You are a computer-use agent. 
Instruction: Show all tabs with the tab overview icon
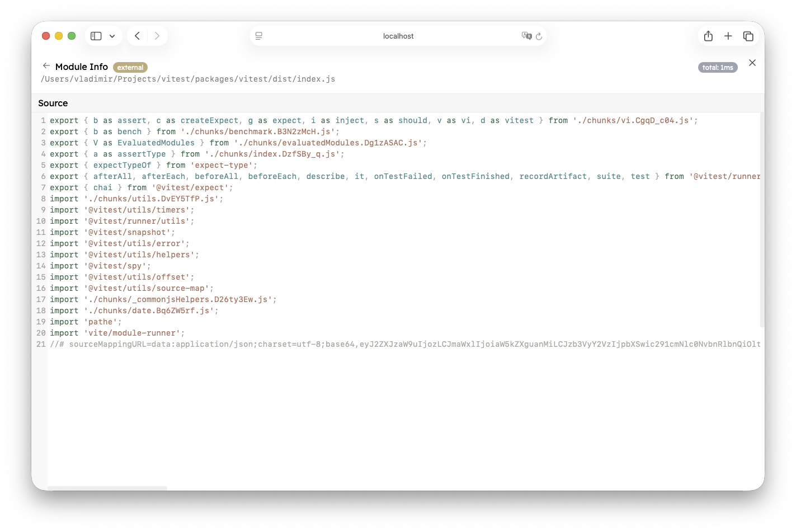[748, 35]
